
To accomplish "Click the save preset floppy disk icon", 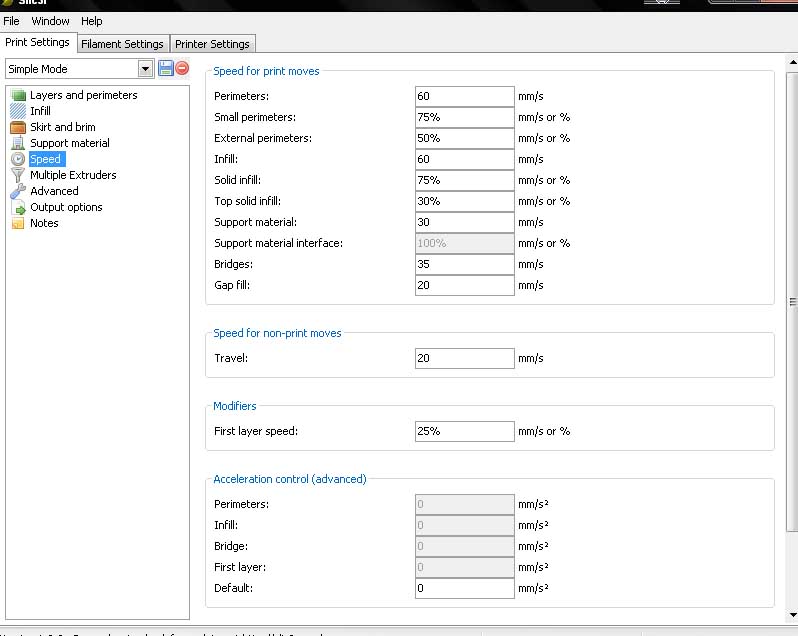I will pyautogui.click(x=165, y=68).
